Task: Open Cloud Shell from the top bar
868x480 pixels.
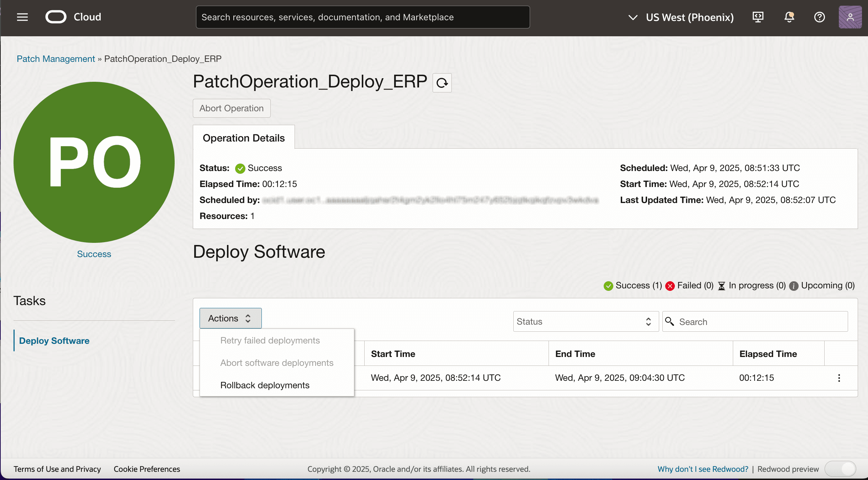Action: pyautogui.click(x=758, y=17)
